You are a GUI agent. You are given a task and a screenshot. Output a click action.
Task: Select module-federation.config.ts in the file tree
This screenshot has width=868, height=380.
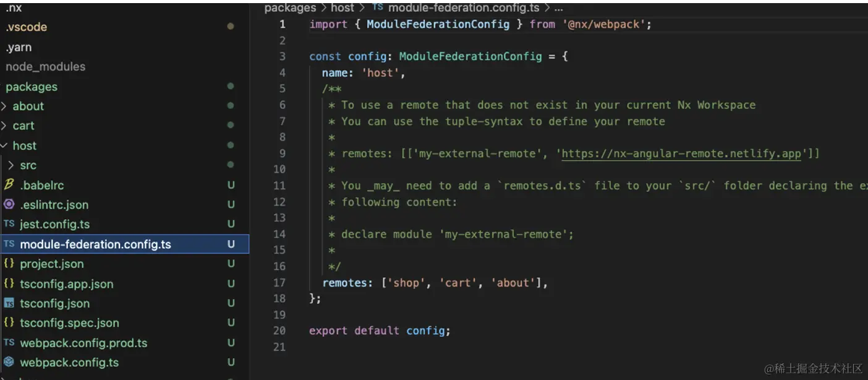pos(124,244)
